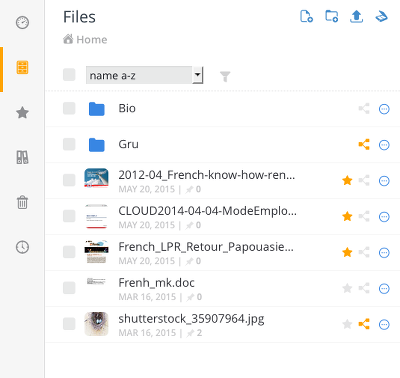This screenshot has height=378, width=400.
Task: Unfavorite the 2012-04_French-know-how file star
Action: coord(347,180)
